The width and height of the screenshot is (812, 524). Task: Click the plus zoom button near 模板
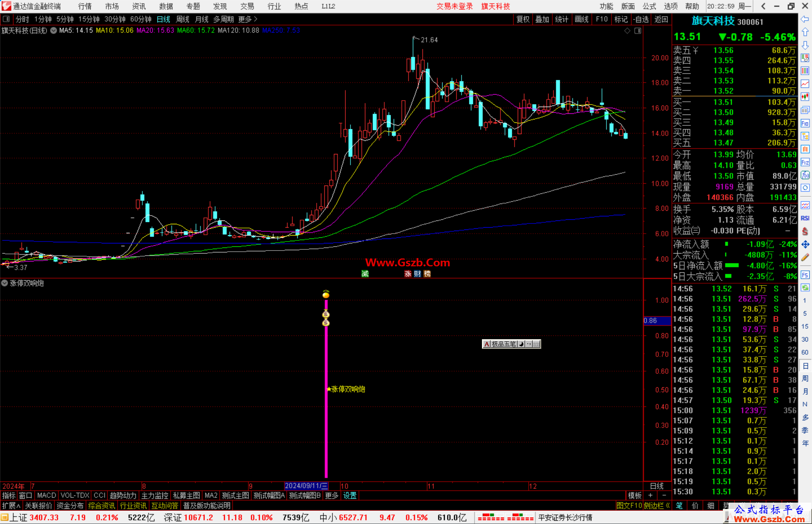(651, 495)
